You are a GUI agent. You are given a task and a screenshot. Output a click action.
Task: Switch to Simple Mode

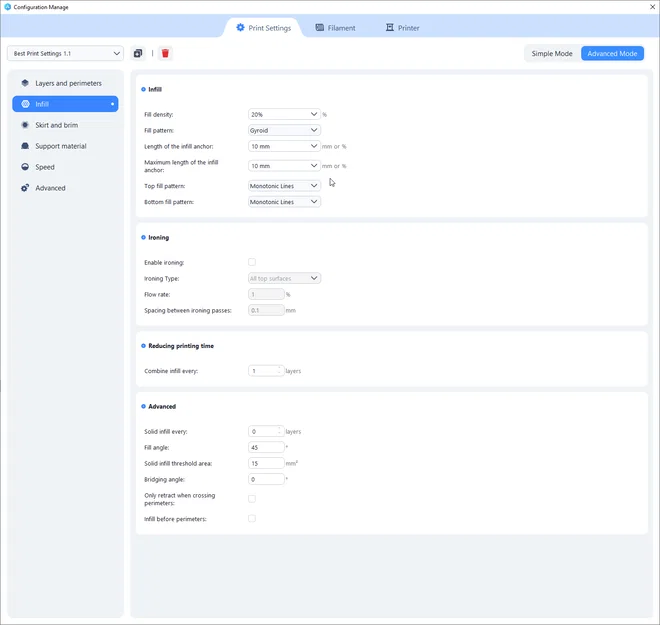(x=552, y=53)
